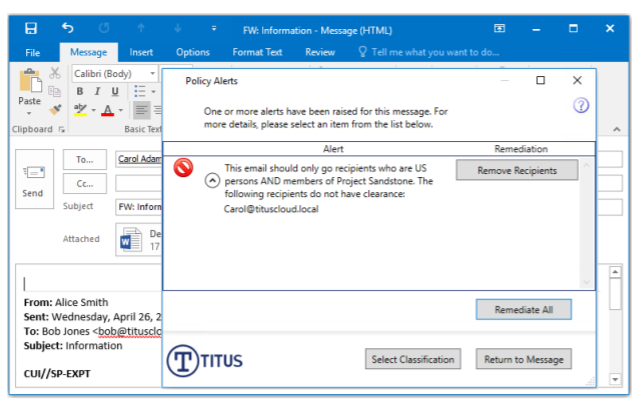Toggle Italic formatting
Image resolution: width=638 pixels, height=412 pixels.
(97, 92)
